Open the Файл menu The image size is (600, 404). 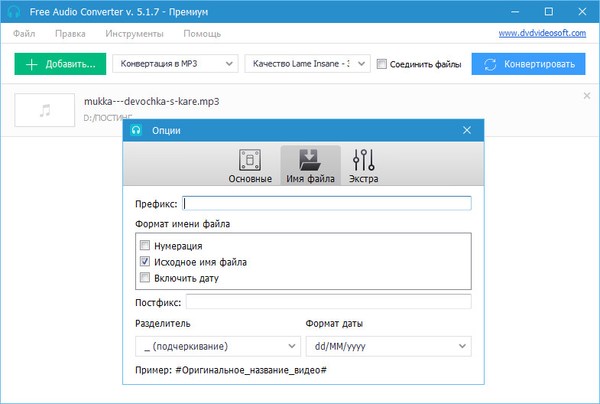point(24,34)
